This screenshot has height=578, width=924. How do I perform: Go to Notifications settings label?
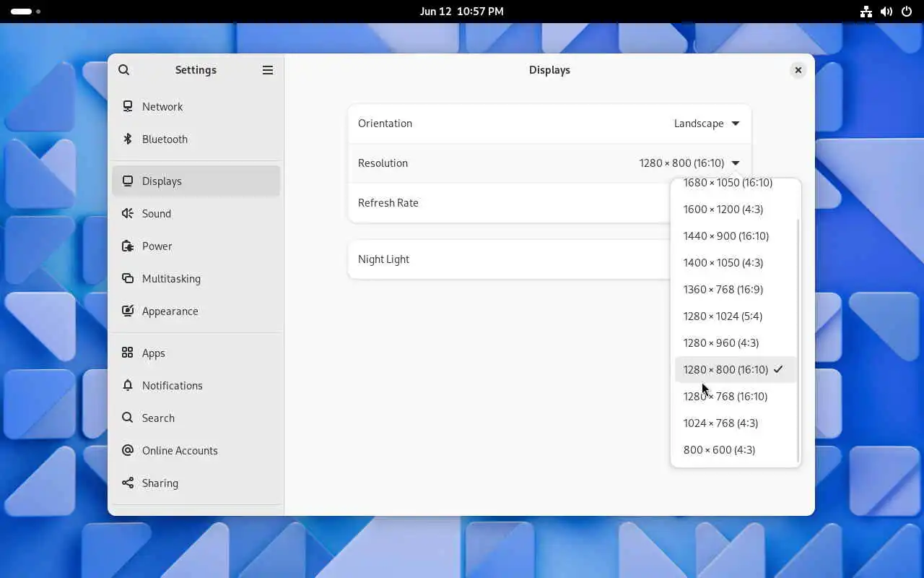click(x=173, y=385)
